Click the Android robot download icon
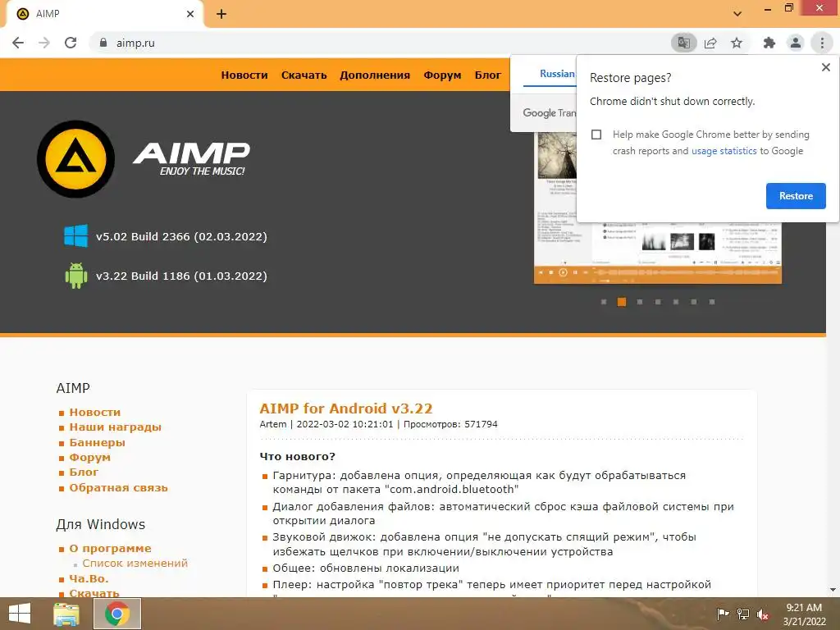This screenshot has height=630, width=840. [x=75, y=276]
